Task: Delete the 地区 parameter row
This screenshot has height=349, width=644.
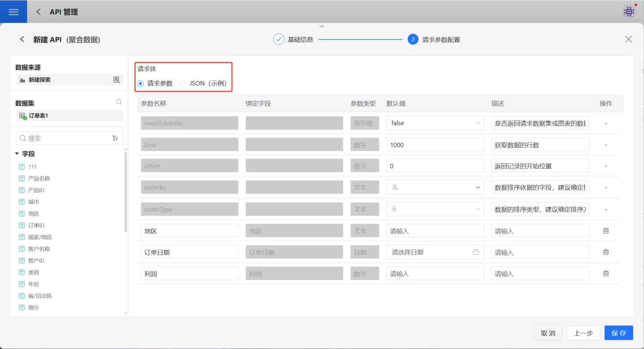Action: coord(606,231)
